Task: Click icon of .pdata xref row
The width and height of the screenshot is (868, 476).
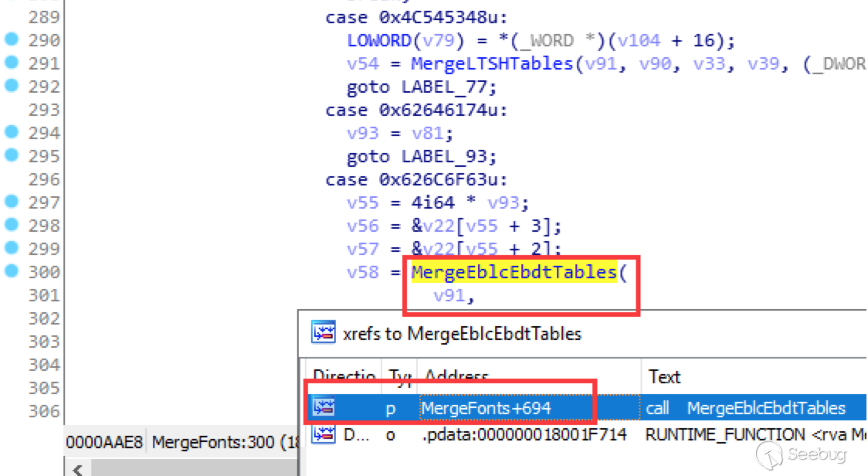Action: (324, 434)
